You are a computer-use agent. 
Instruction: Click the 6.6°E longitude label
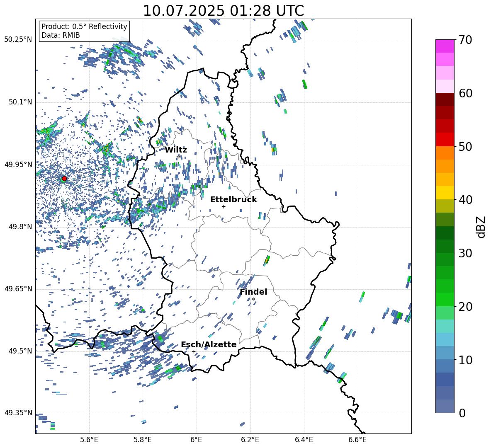(x=357, y=440)
